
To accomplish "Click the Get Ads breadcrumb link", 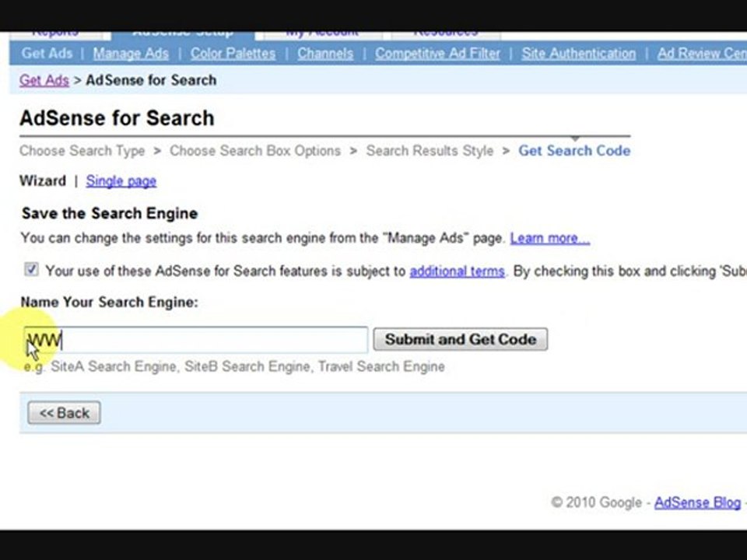I will 44,80.
